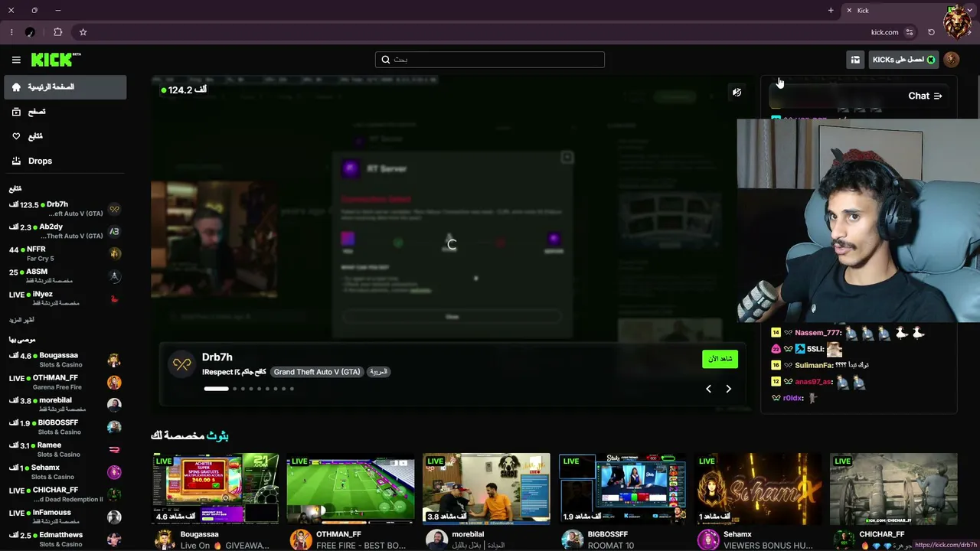Click the Watch Now green button
The image size is (980, 551).
[x=720, y=358]
